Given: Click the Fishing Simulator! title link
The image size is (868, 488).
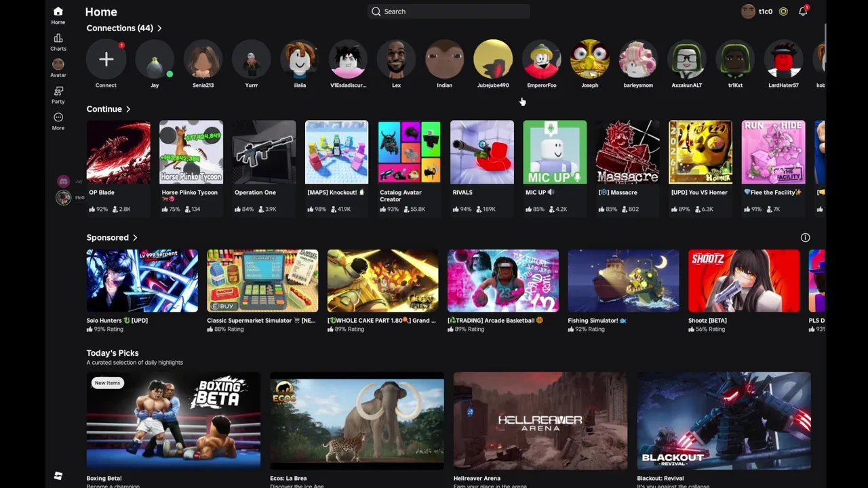Looking at the screenshot, I should [597, 321].
